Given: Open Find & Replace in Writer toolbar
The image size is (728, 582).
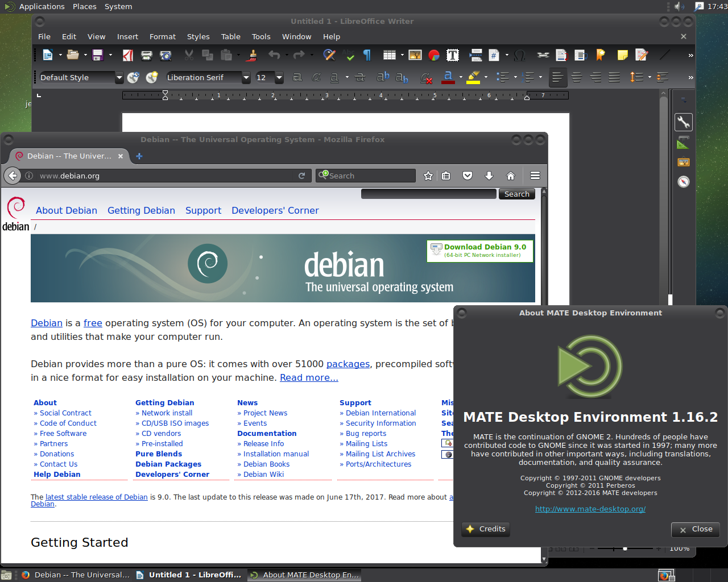Looking at the screenshot, I should coord(329,55).
